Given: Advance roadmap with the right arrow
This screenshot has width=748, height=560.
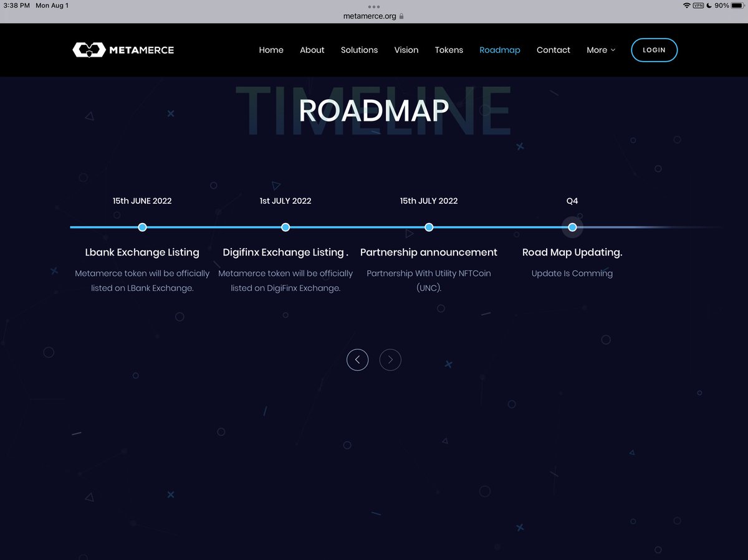Looking at the screenshot, I should [390, 359].
